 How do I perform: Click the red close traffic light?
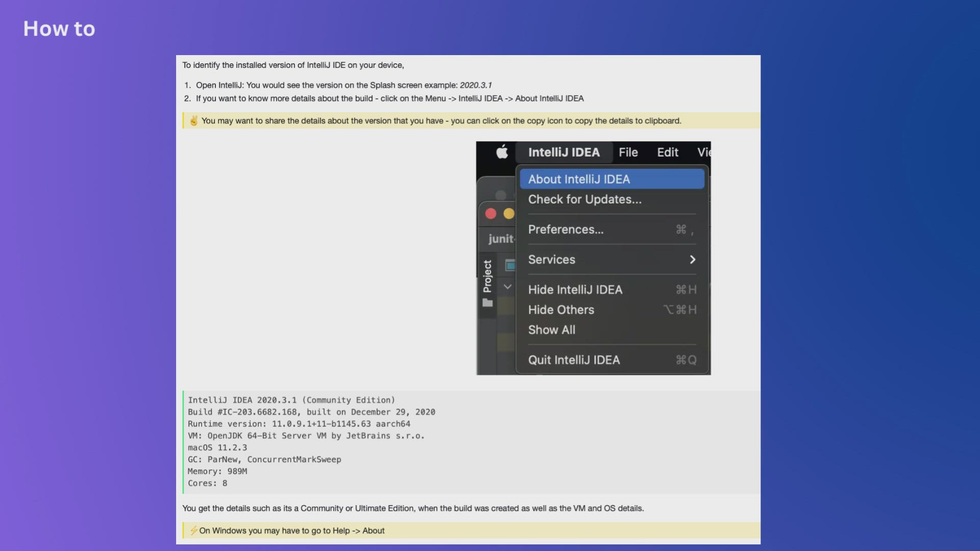click(491, 214)
